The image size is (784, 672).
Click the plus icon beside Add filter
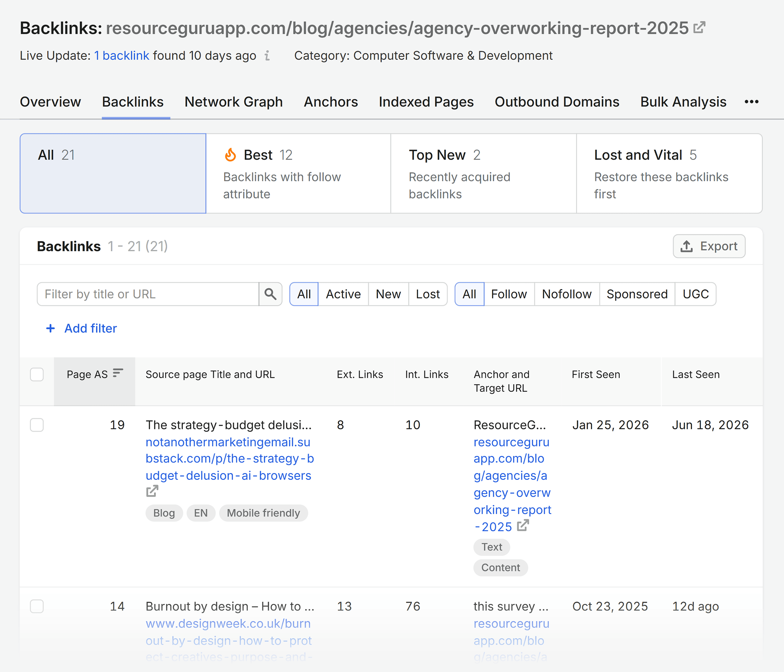50,328
